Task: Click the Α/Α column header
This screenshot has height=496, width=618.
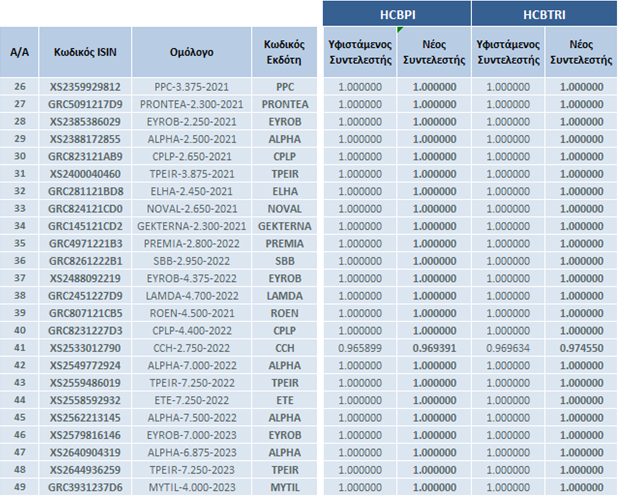Action: tap(18, 52)
